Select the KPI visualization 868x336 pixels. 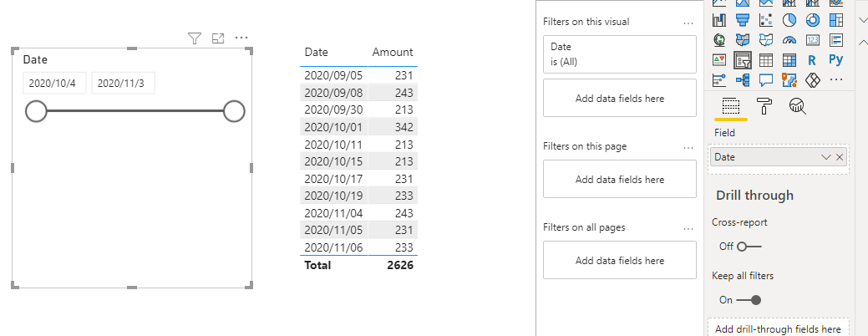tap(719, 60)
